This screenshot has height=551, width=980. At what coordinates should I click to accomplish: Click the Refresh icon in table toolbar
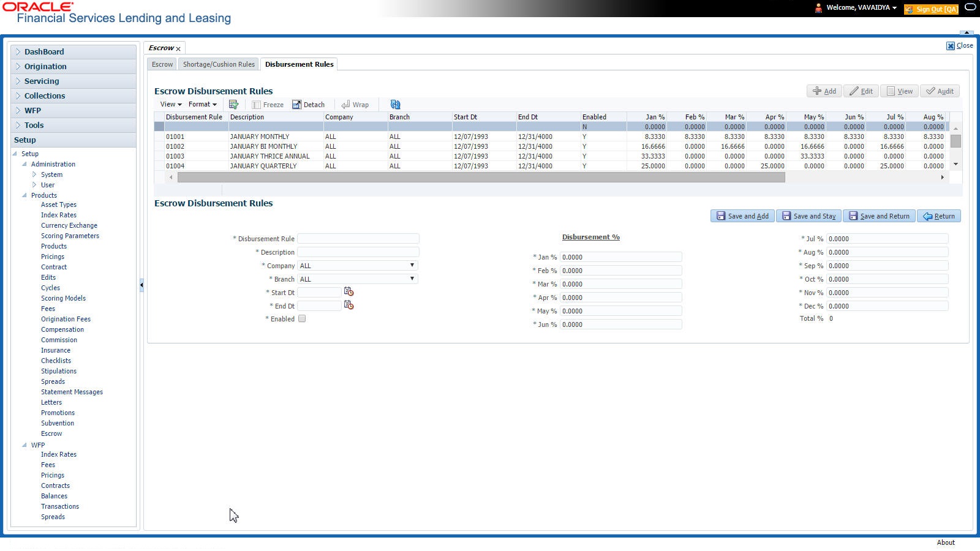(x=395, y=105)
